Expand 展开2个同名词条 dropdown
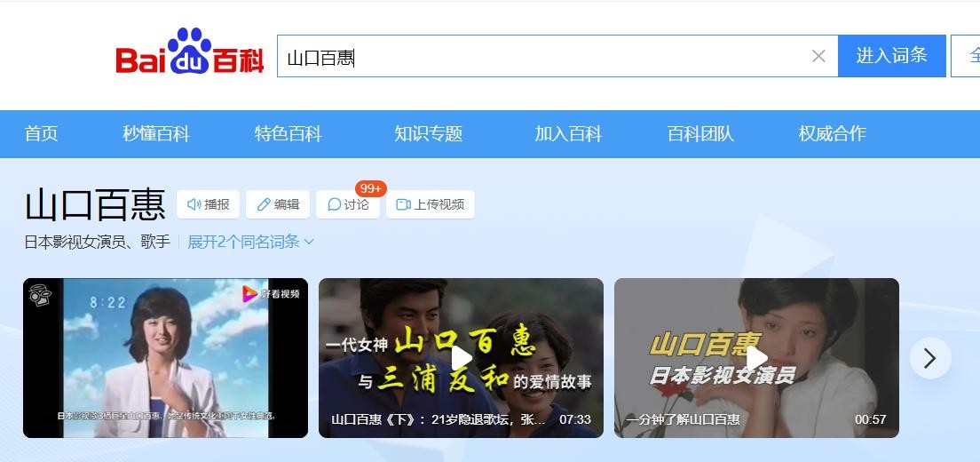This screenshot has height=462, width=980. point(250,242)
